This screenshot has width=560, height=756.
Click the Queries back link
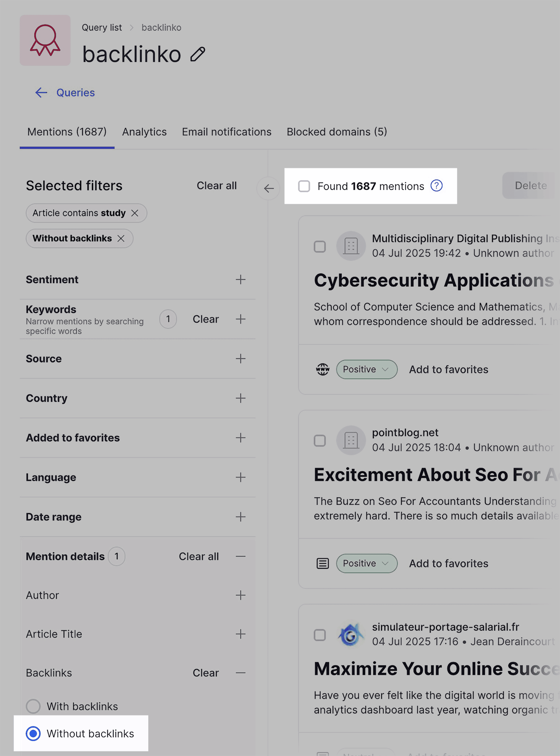(76, 92)
